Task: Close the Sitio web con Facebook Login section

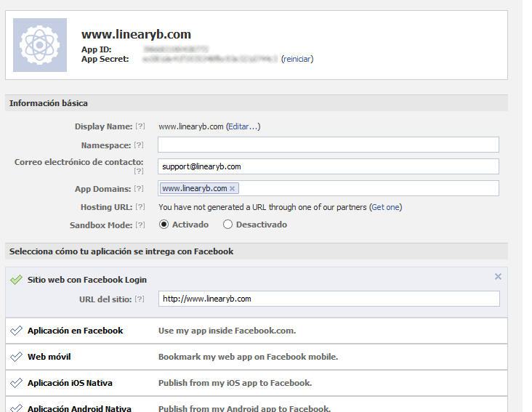Action: 498,277
